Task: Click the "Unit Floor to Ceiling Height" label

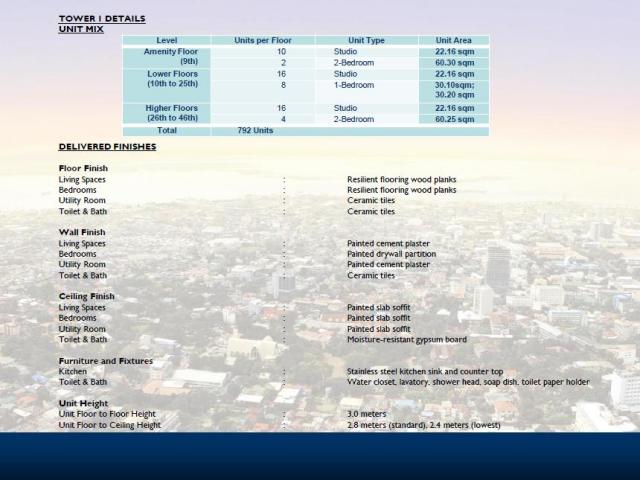Action: click(x=110, y=425)
